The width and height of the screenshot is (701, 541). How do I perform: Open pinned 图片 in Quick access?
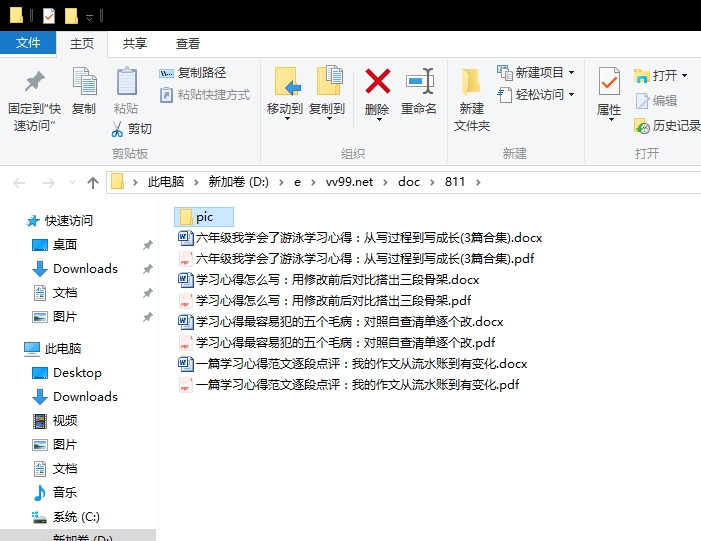tap(55, 317)
